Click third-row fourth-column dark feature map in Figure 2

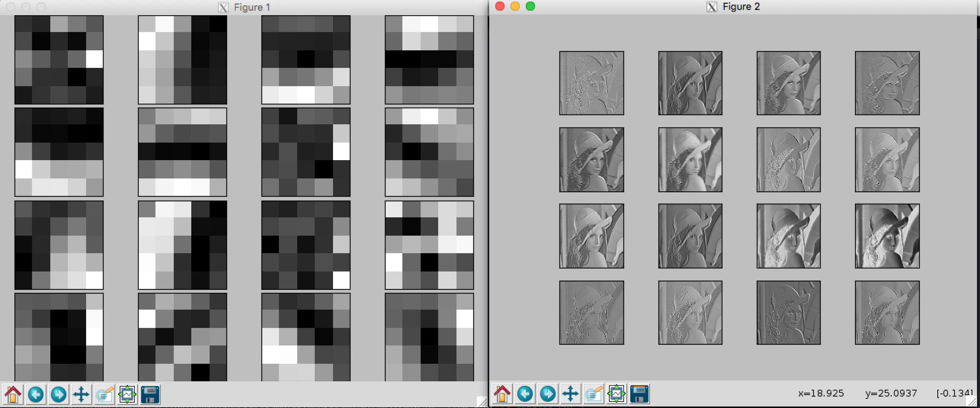coord(887,236)
